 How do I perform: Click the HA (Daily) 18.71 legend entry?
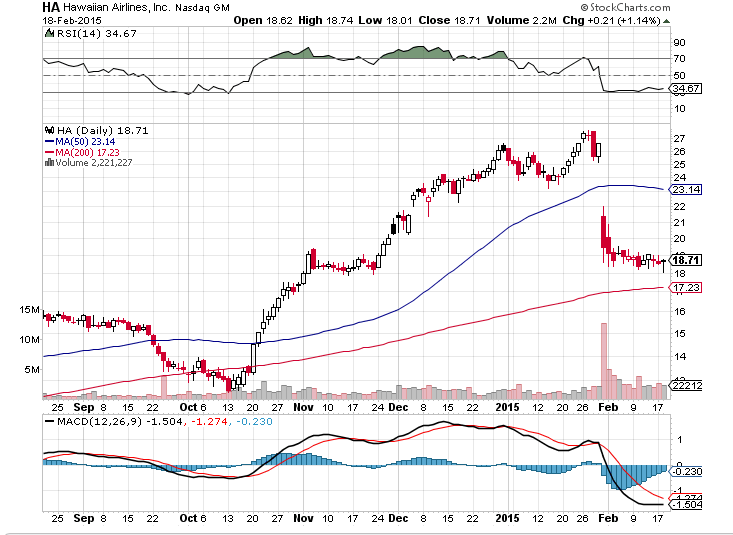tap(102, 130)
